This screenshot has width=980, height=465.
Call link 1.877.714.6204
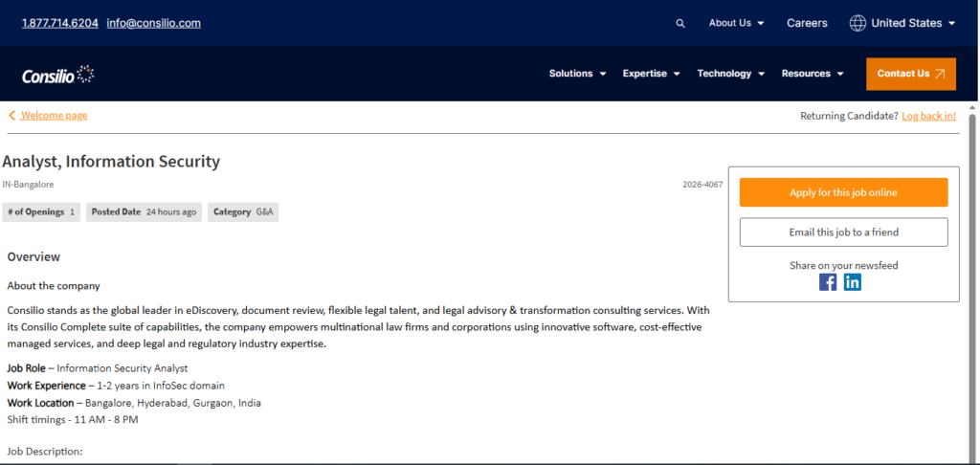click(60, 23)
